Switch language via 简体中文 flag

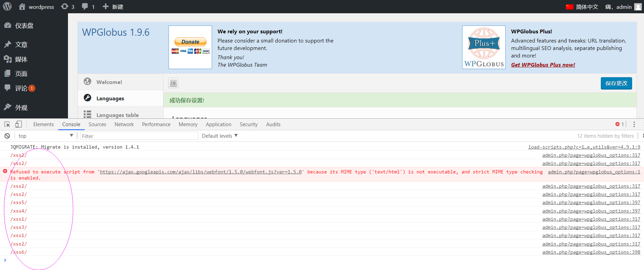582,7
